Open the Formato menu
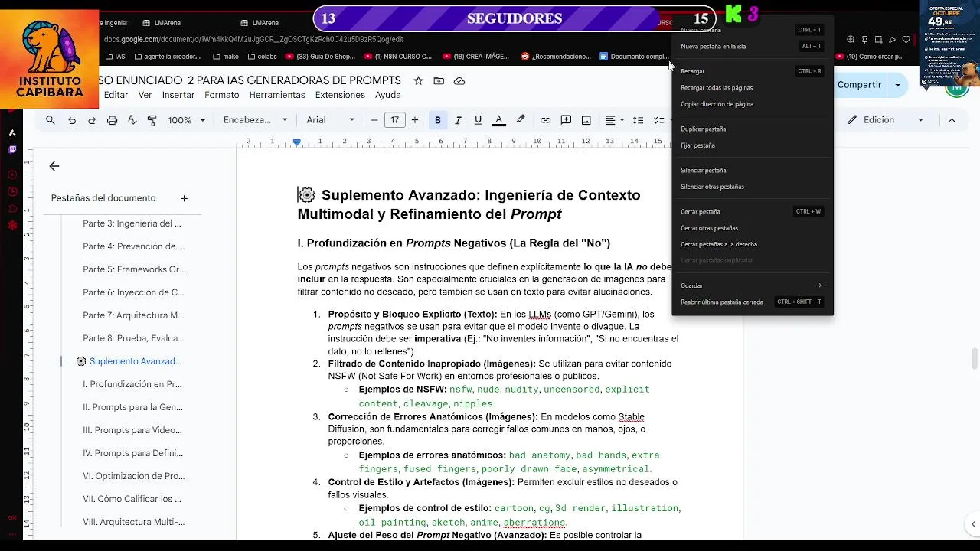The image size is (980, 551). [x=222, y=95]
